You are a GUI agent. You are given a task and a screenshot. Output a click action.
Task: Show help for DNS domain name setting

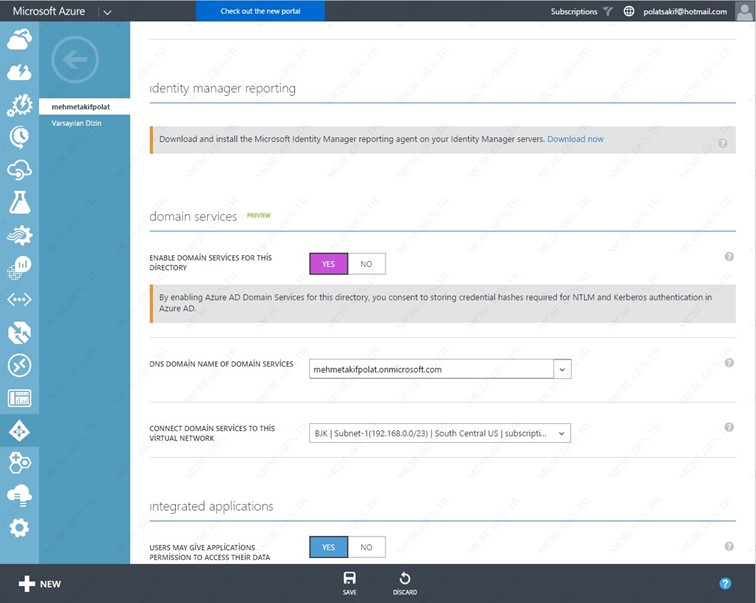point(729,362)
